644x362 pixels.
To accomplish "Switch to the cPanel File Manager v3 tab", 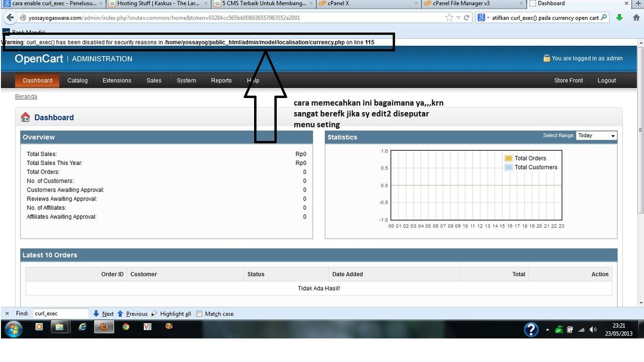I will click(x=473, y=4).
